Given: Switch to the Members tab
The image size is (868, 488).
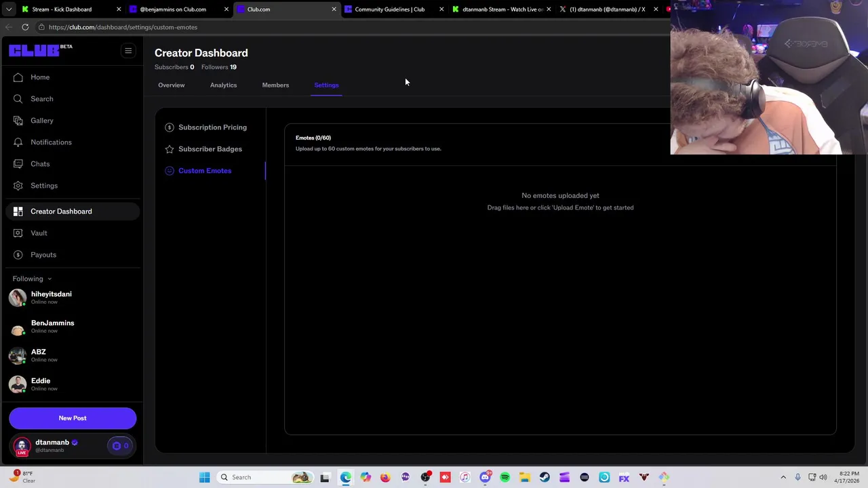Looking at the screenshot, I should coord(275,85).
